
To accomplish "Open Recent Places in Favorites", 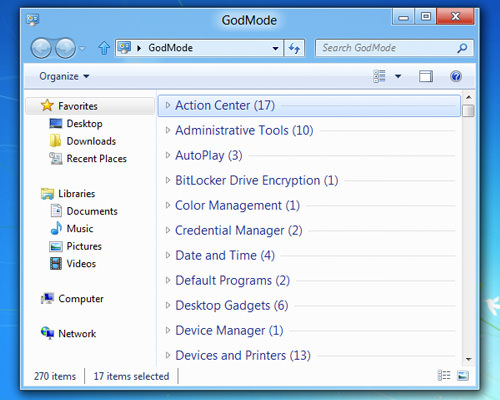I will pos(97,159).
